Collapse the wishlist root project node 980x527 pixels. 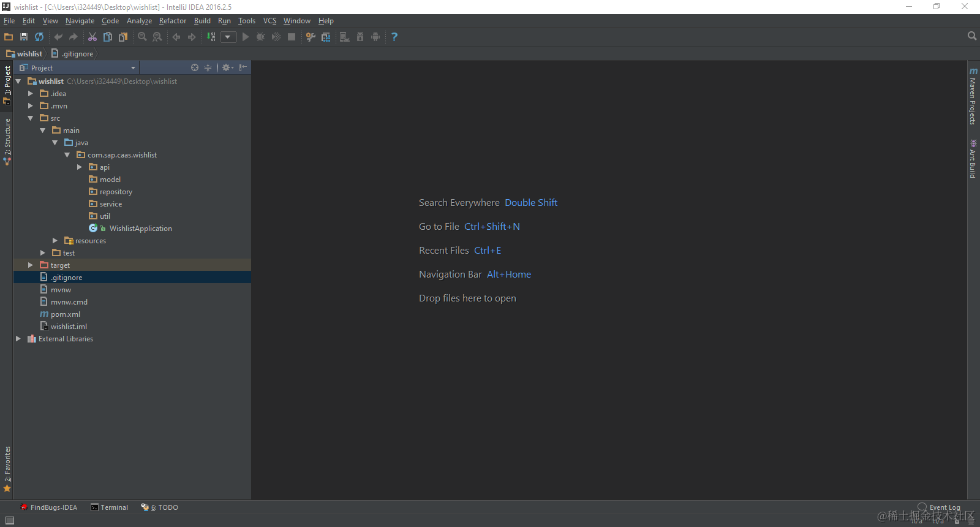pyautogui.click(x=18, y=81)
